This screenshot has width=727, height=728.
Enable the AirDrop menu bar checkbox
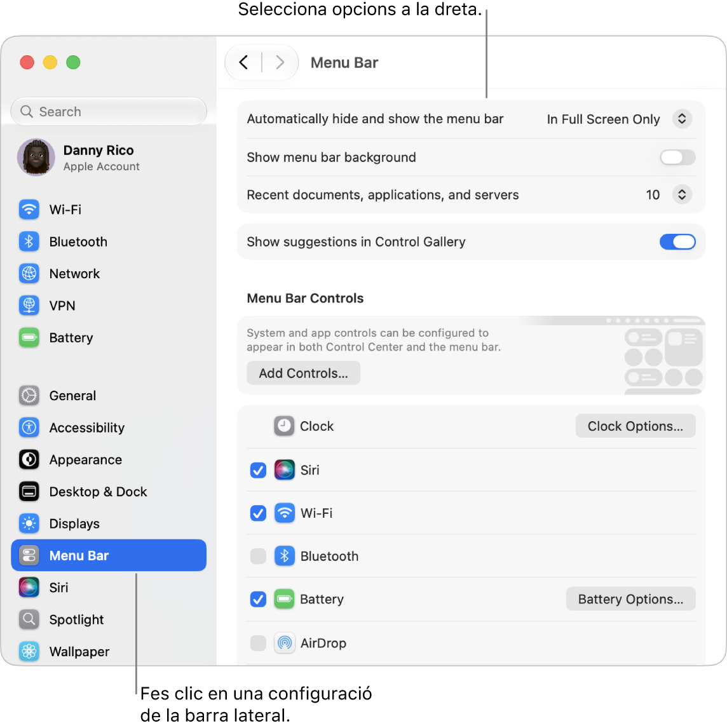(258, 643)
